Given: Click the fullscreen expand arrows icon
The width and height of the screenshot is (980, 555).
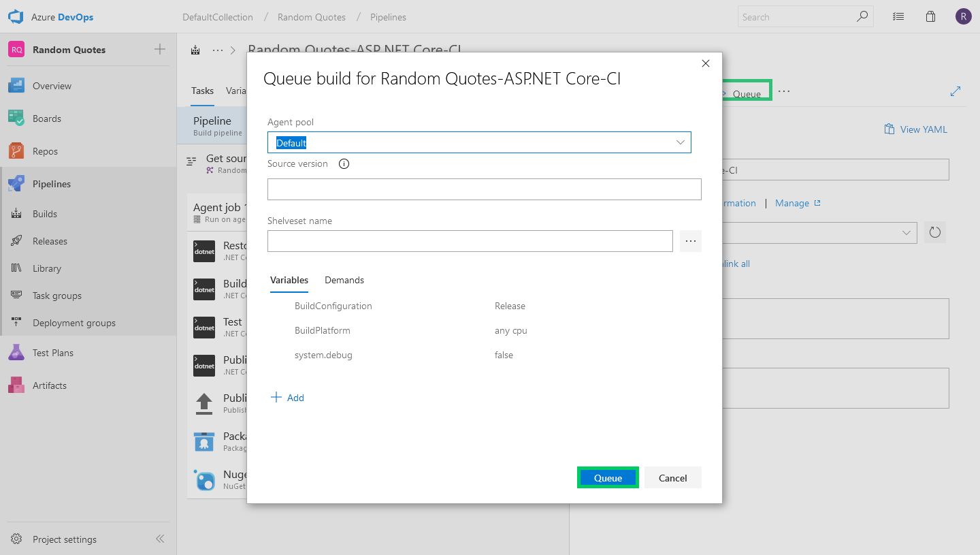Looking at the screenshot, I should 955,91.
